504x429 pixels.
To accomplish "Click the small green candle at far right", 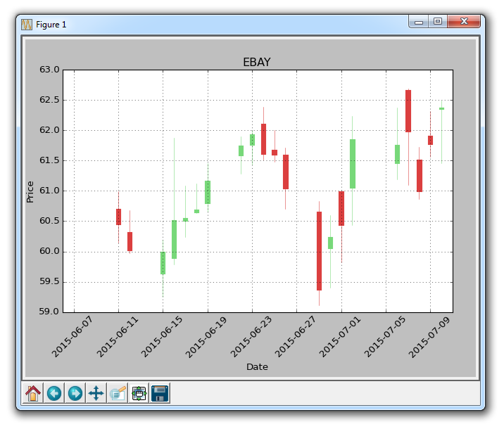I will [x=441, y=108].
